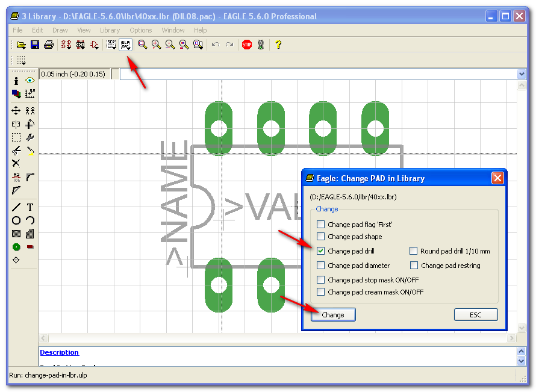The height and width of the screenshot is (392, 536).
Task: Open the Device editor icon
Action: coord(66,45)
